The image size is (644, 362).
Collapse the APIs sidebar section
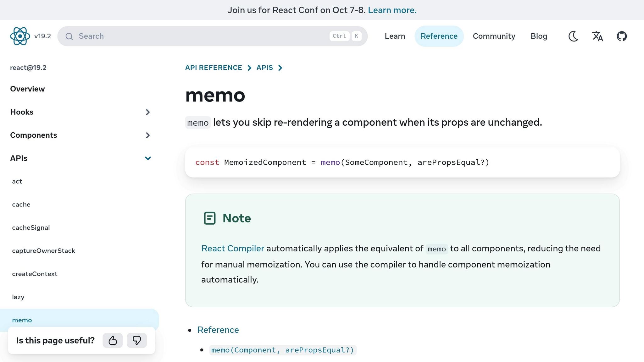pyautogui.click(x=147, y=158)
